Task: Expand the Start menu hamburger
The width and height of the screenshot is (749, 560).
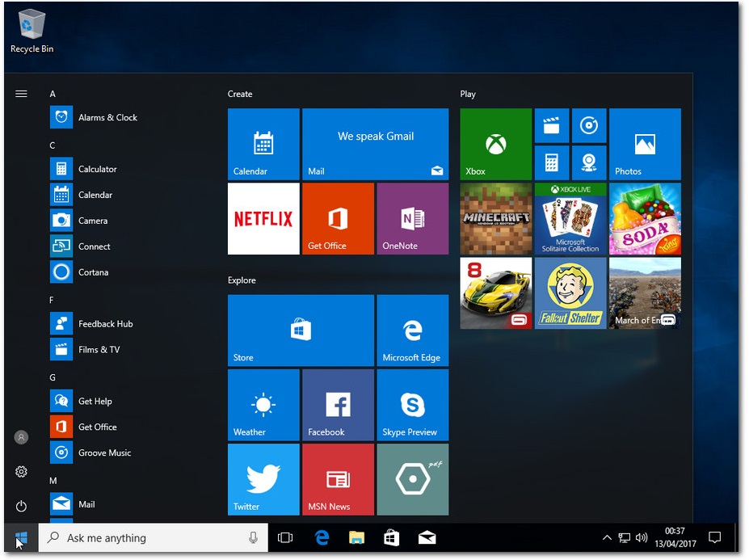Action: click(21, 94)
